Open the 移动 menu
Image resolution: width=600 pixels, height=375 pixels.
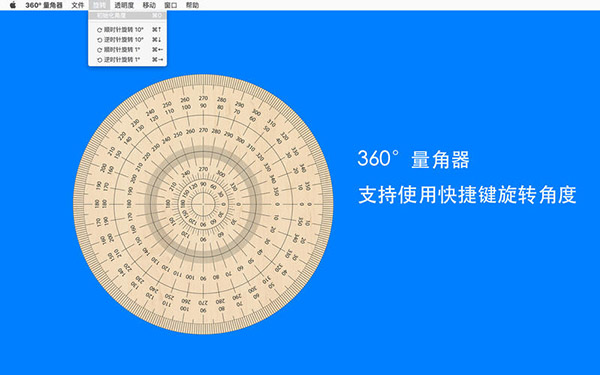149,5
